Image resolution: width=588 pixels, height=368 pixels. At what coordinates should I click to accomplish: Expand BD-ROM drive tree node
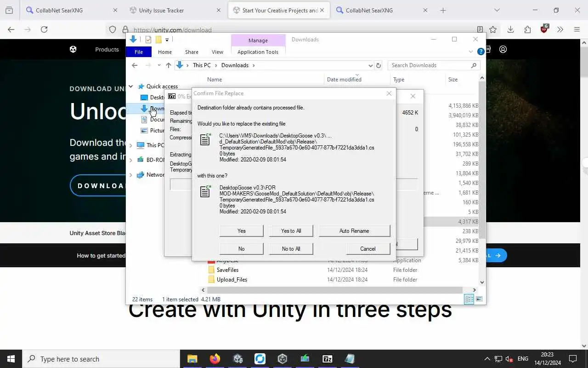131,160
